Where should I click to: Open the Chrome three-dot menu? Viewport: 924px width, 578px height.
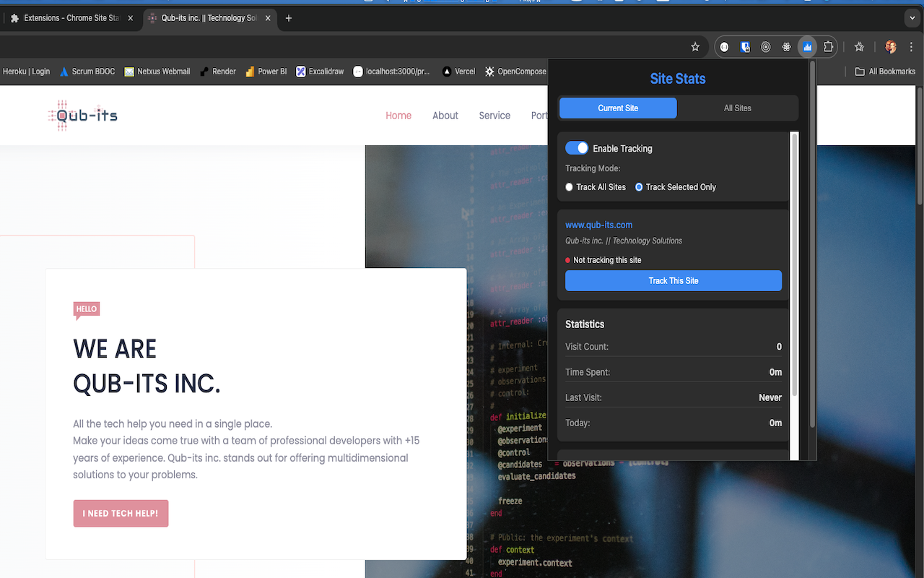(x=912, y=47)
